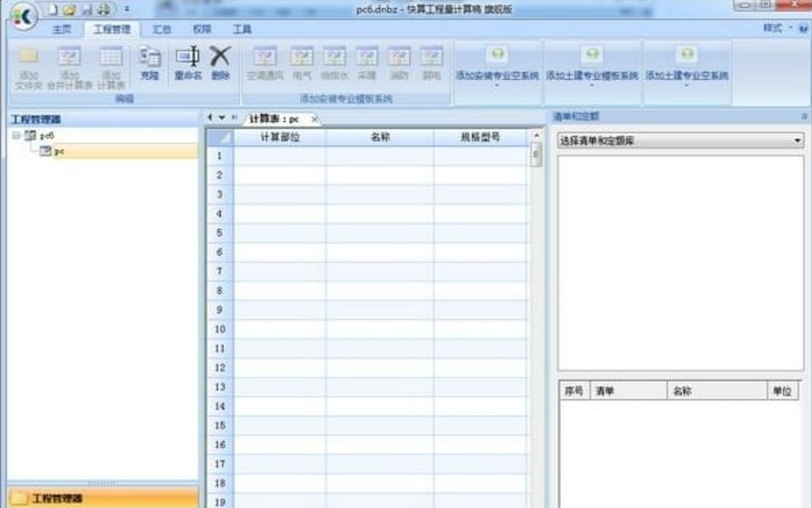Add the 采暖 template system
This screenshot has height=508, width=812.
click(x=366, y=63)
